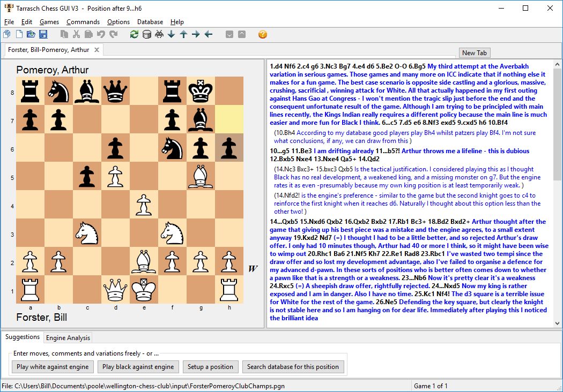The height and width of the screenshot is (392, 563).
Task: Undo with the curved left arrow icon
Action: coord(101,34)
